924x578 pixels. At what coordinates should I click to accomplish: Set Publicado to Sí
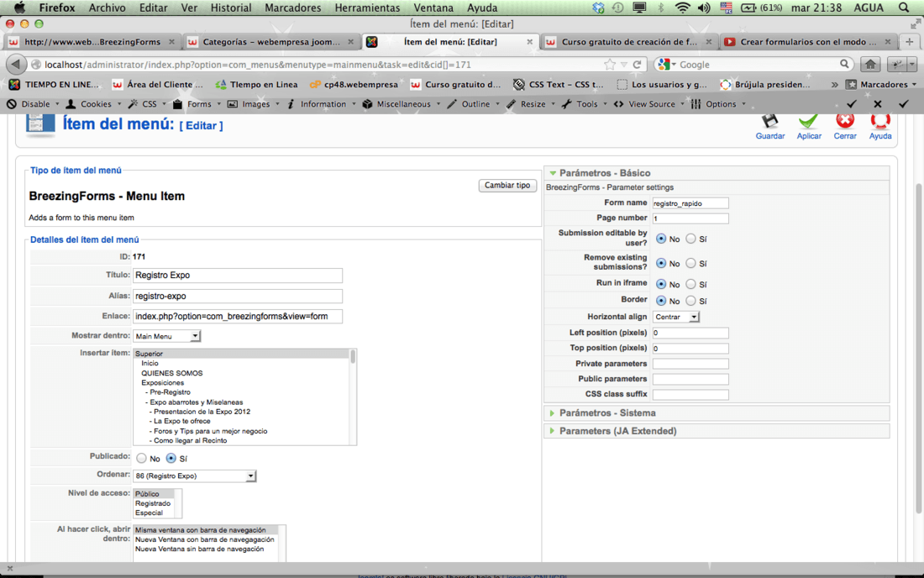171,459
